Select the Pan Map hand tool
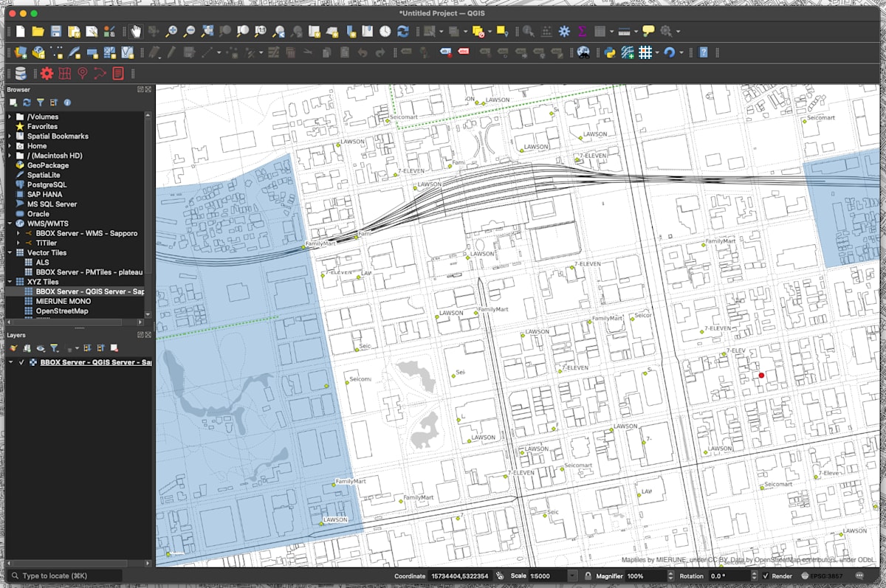The height and width of the screenshot is (588, 886). 136,31
